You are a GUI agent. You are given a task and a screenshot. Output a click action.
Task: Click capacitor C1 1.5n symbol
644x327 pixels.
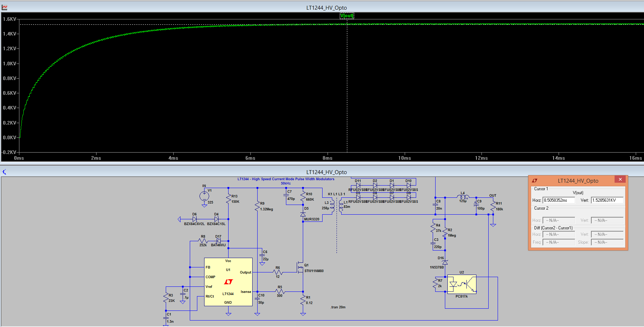pos(166,318)
